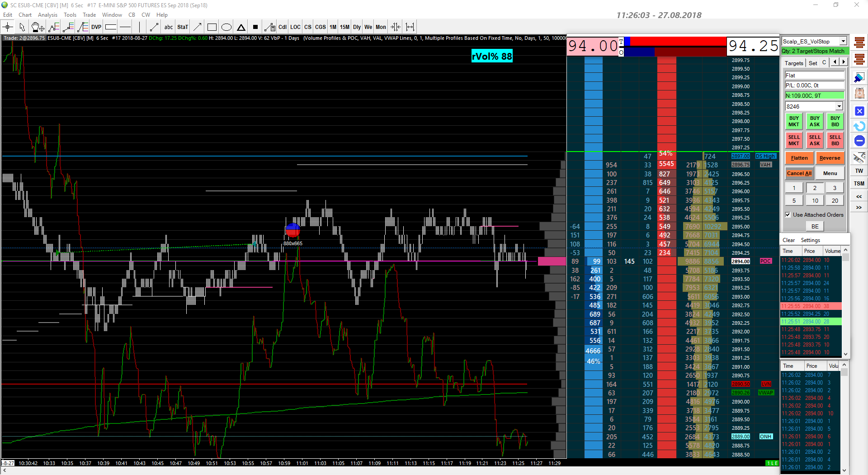Open Settings in time and sales window
The width and height of the screenshot is (868, 475).
click(810, 240)
